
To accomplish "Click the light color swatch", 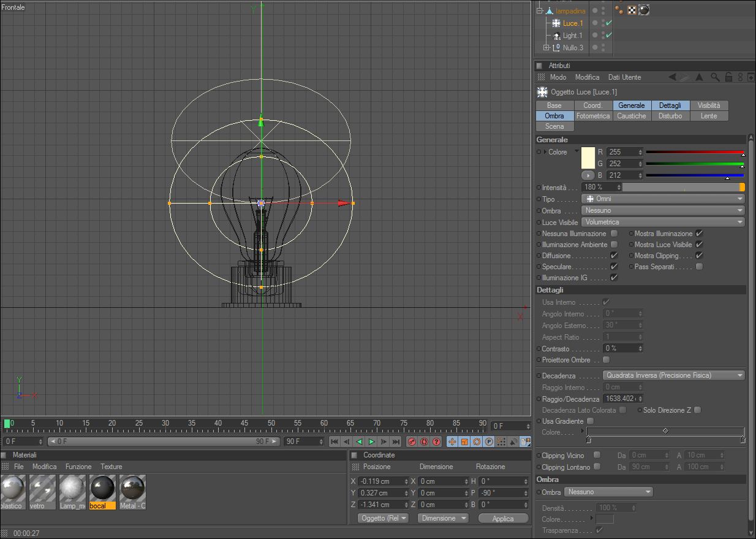I will (x=588, y=158).
